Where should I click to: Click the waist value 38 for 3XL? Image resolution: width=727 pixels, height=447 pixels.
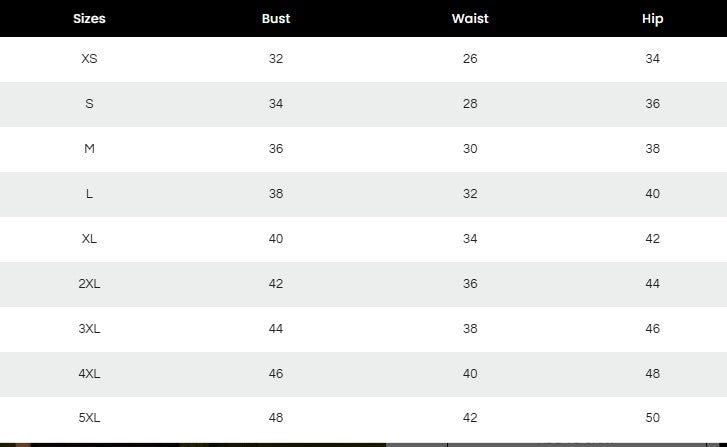tap(470, 329)
